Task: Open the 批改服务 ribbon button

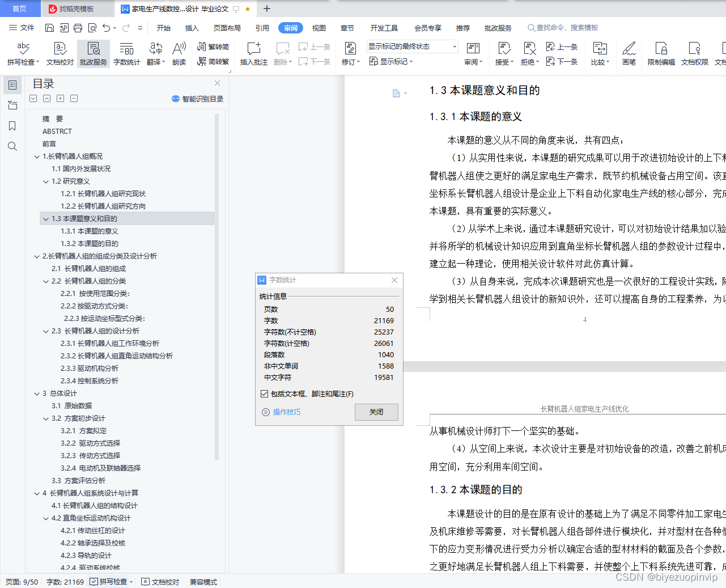Action: (x=94, y=54)
